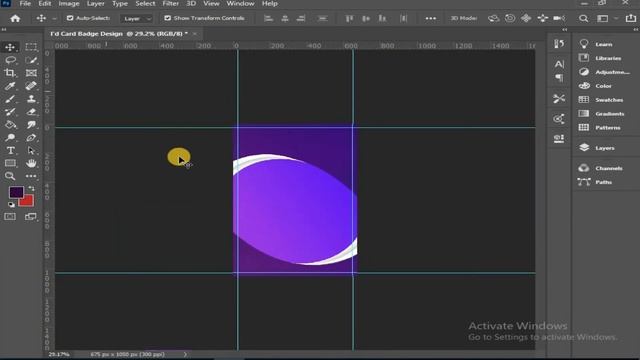Screen dimensions: 640x360
Task: Select the Path Selection tool
Action: click(x=31, y=151)
